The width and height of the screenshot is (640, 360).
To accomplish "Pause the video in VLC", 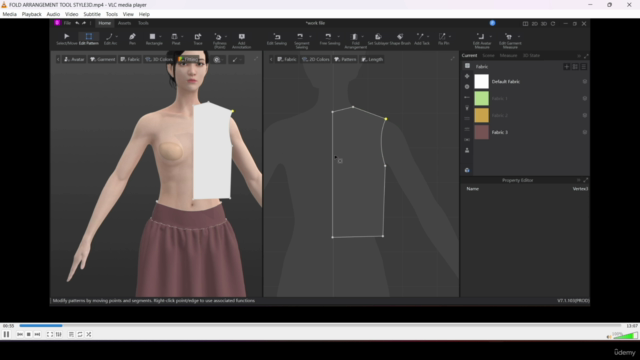I will point(6,334).
